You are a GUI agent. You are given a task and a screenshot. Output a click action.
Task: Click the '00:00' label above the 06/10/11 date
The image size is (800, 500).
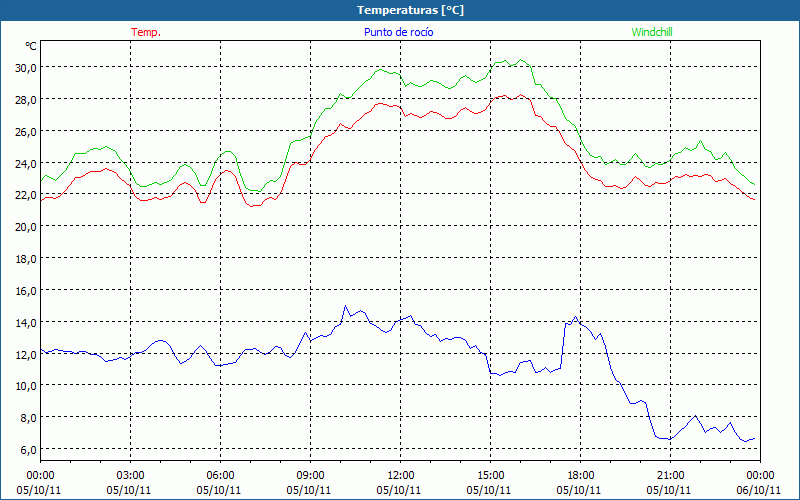(x=760, y=476)
